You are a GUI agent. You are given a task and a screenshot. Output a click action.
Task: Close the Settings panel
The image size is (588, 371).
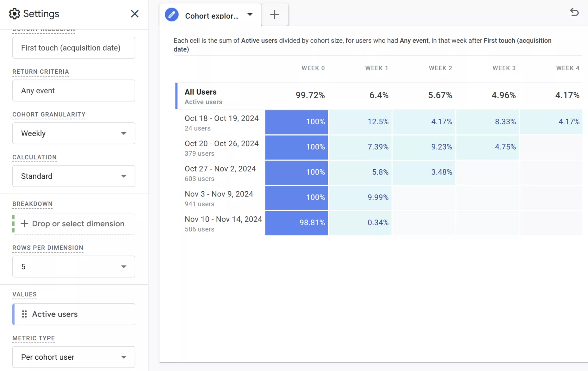(x=134, y=14)
